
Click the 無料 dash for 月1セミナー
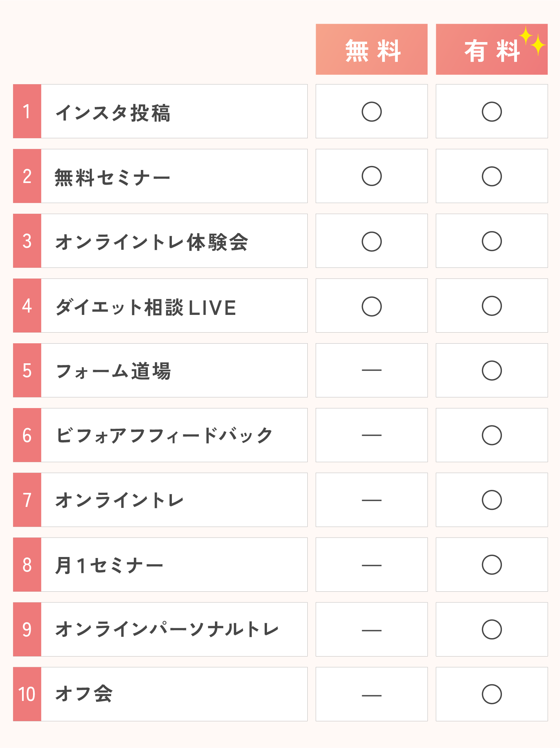pyautogui.click(x=371, y=565)
